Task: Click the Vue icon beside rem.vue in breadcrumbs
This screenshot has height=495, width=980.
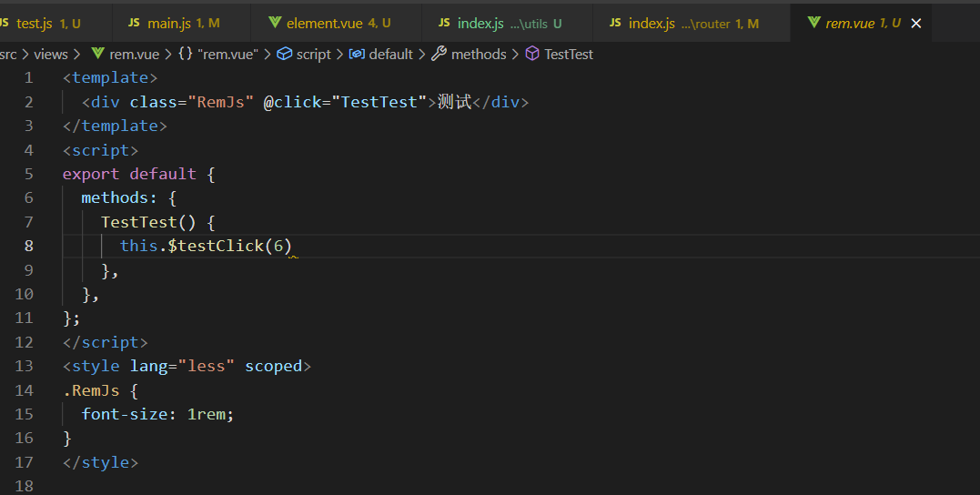Action: 97,55
